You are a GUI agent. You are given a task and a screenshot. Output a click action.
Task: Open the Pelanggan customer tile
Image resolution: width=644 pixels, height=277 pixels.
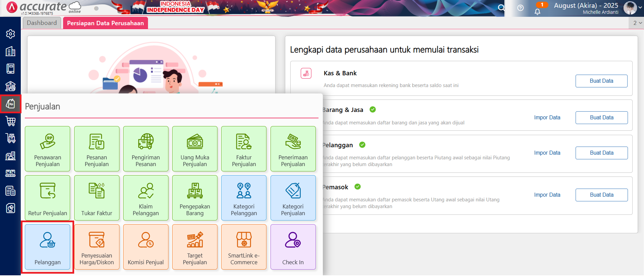[48, 247]
